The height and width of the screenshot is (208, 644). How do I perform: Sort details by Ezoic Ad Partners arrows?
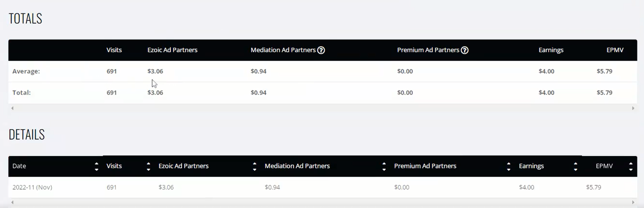(x=255, y=166)
